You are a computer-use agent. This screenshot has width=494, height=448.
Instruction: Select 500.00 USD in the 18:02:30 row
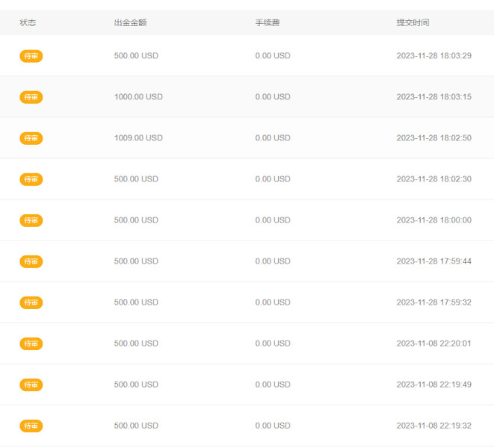136,178
